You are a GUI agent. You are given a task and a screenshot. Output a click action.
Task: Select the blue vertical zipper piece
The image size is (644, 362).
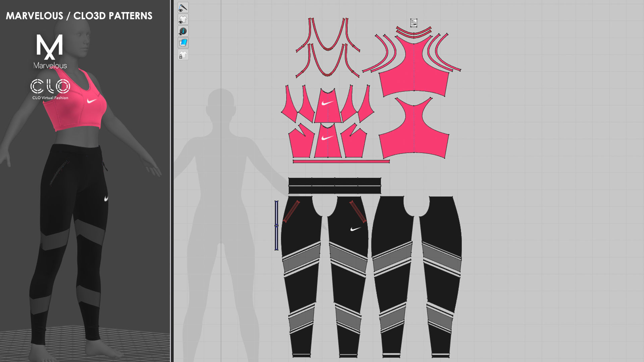pos(276,225)
